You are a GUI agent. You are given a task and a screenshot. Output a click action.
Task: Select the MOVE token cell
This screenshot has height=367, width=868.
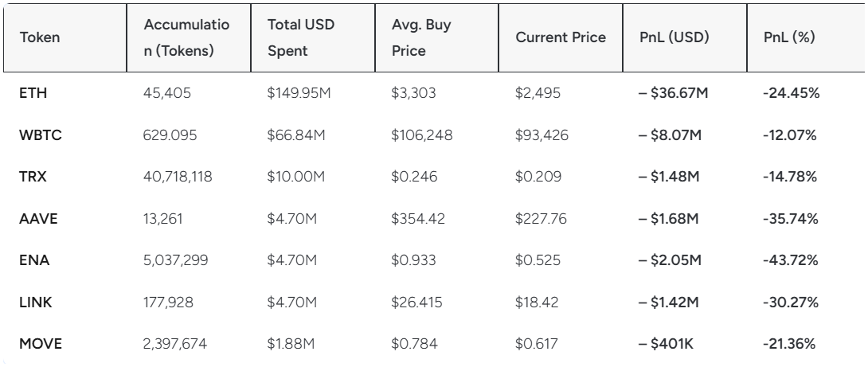point(41,344)
